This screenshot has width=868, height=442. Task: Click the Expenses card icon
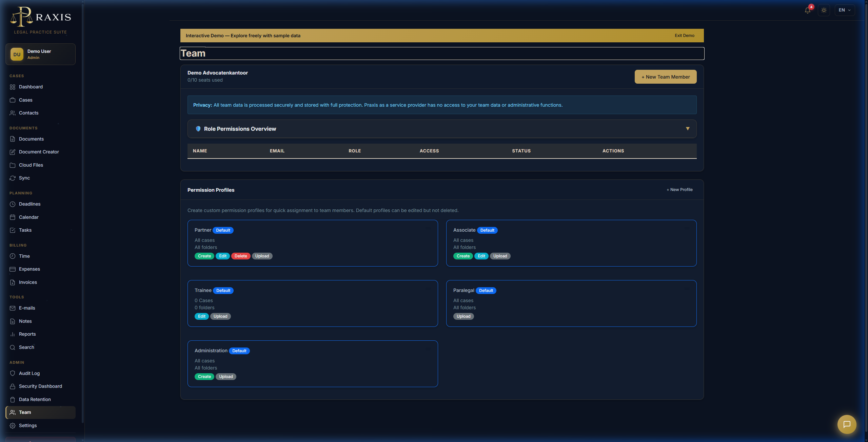click(x=13, y=269)
